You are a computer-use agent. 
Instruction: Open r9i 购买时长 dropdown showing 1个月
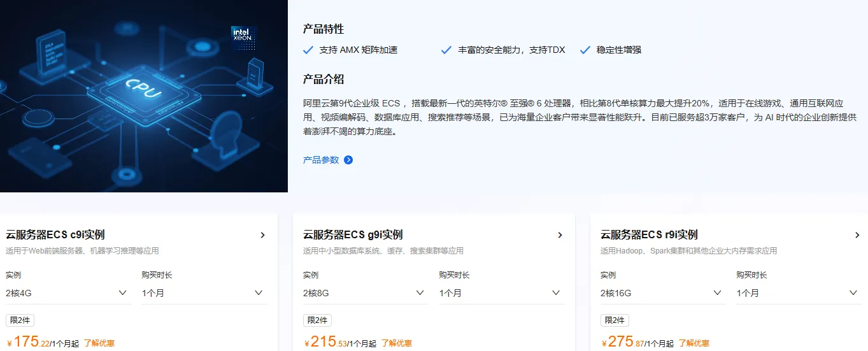[x=799, y=293]
